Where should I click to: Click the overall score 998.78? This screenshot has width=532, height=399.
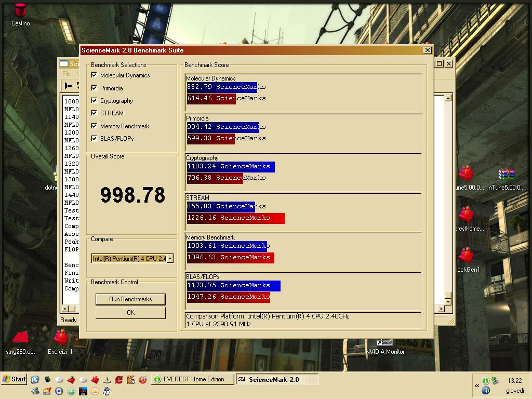(132, 195)
